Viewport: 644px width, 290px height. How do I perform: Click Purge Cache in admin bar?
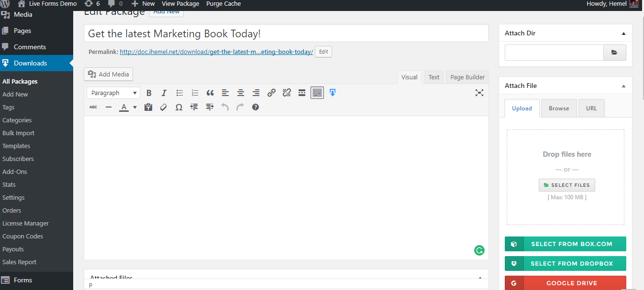coord(223,4)
